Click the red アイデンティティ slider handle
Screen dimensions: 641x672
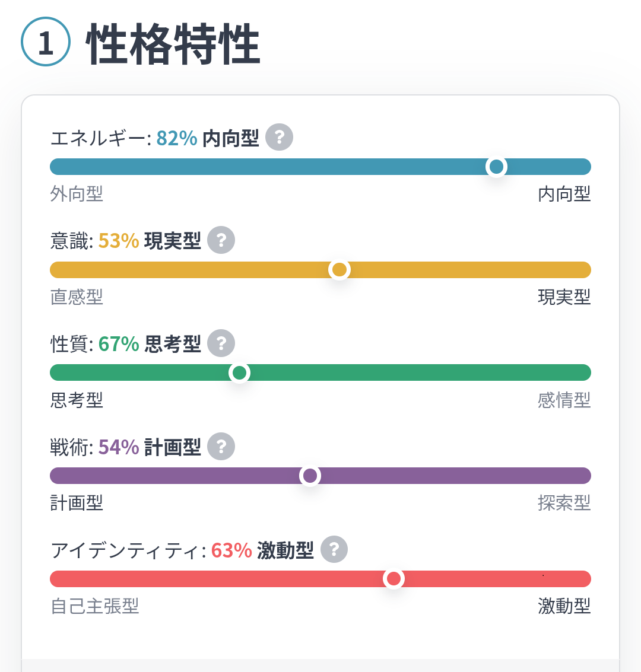pyautogui.click(x=394, y=578)
